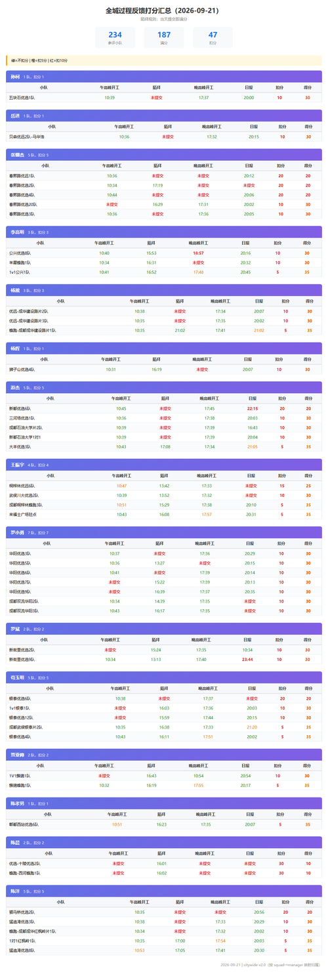This screenshot has height=980, width=328.
Task: Click squad name 狮子山优选4队
Action: 22,369
